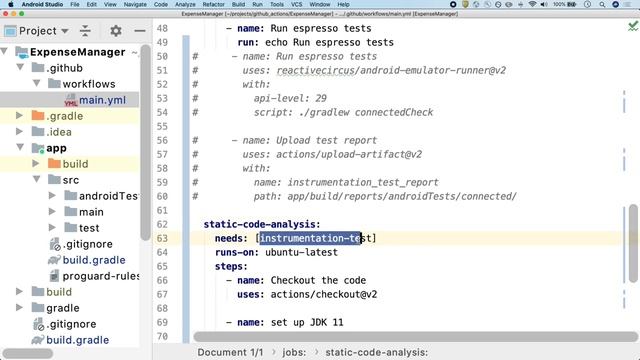The width and height of the screenshot is (640, 360).
Task: Collapse the .github folder
Action: click(20, 67)
